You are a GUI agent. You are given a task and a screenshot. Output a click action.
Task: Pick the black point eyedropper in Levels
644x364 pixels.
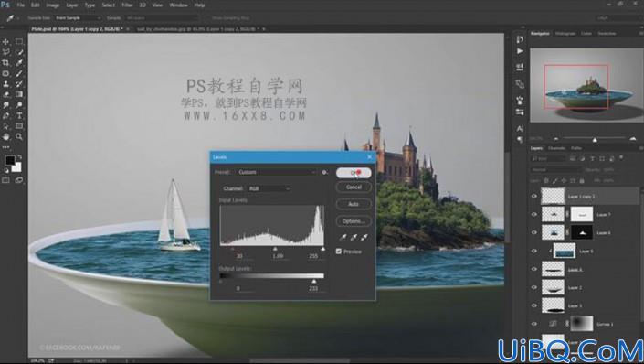[x=343, y=237]
